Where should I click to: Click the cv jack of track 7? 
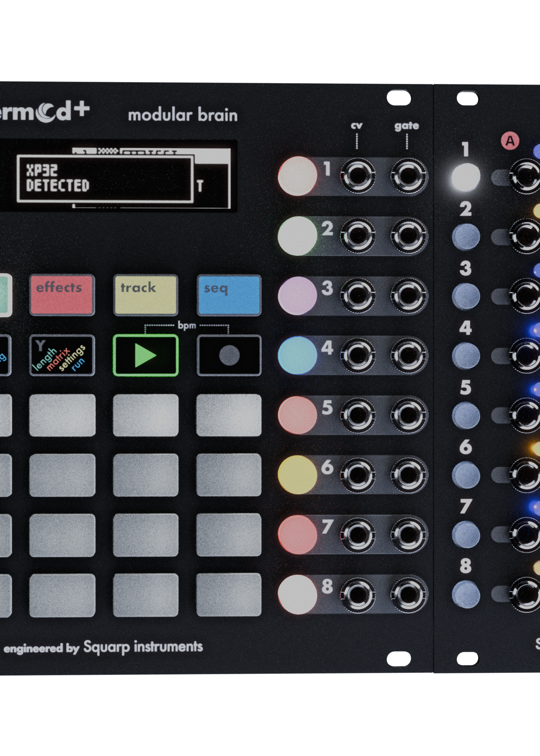(x=358, y=535)
